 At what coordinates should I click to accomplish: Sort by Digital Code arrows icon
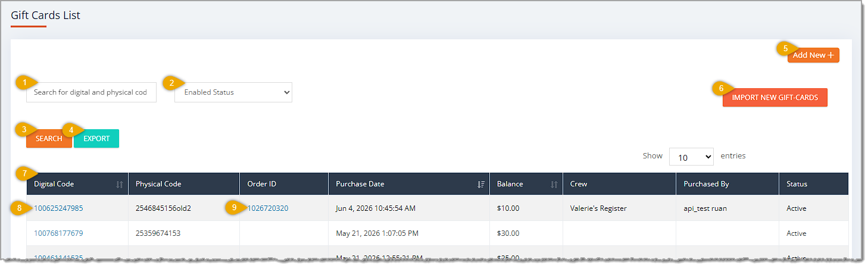(x=120, y=185)
